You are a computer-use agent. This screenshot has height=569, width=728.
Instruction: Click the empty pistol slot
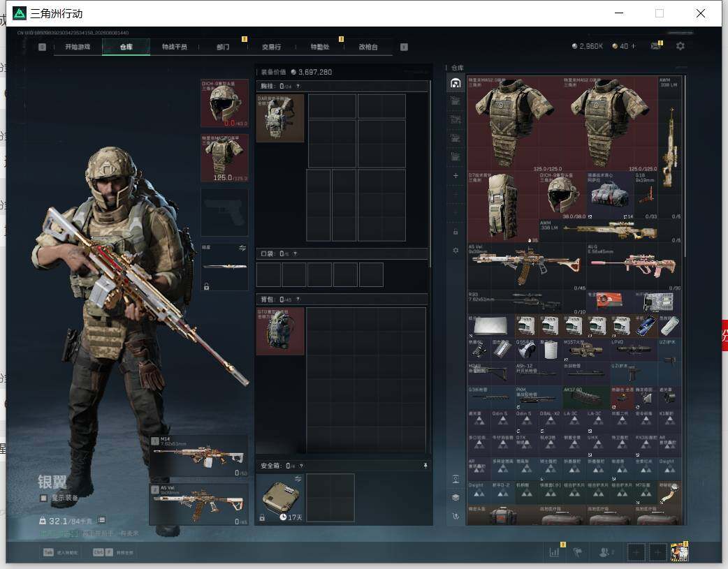pos(224,212)
